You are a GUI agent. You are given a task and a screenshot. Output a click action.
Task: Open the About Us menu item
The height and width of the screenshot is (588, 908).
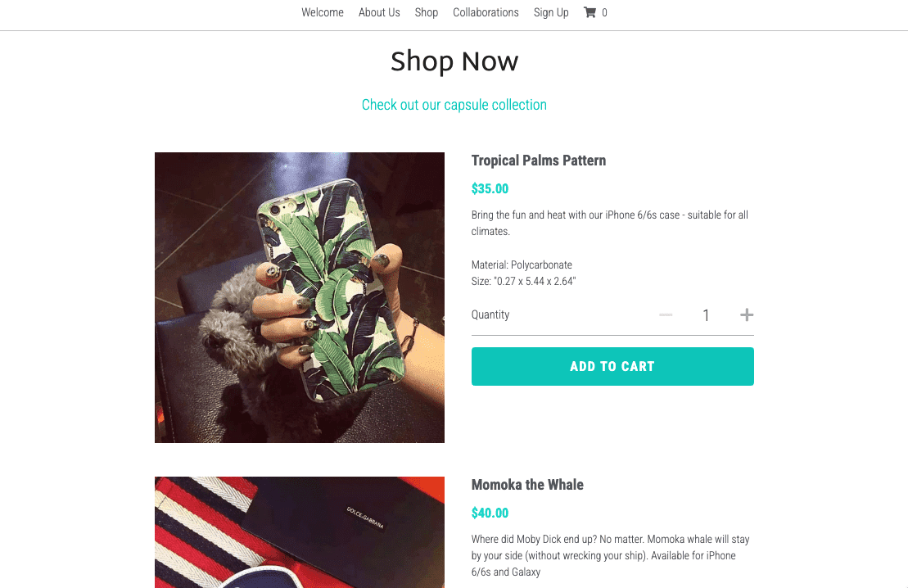coord(379,12)
